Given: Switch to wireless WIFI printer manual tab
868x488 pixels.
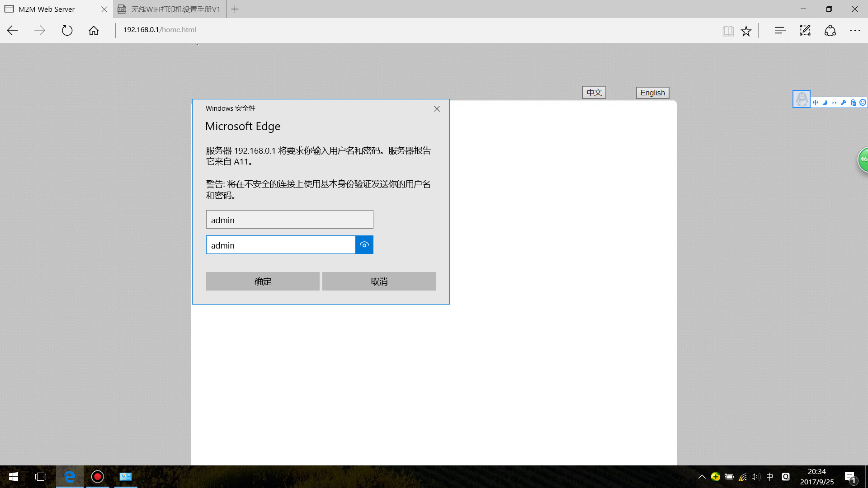Looking at the screenshot, I should click(170, 9).
